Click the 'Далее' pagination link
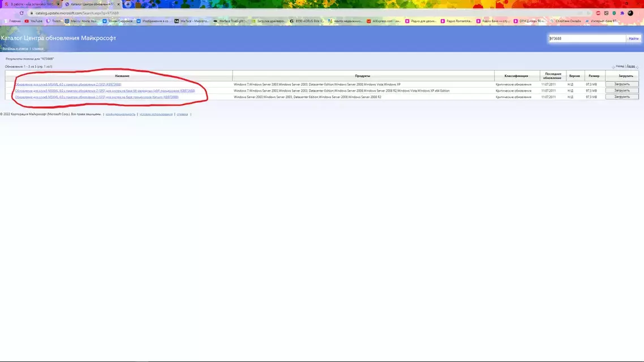This screenshot has width=644, height=362. [x=630, y=66]
